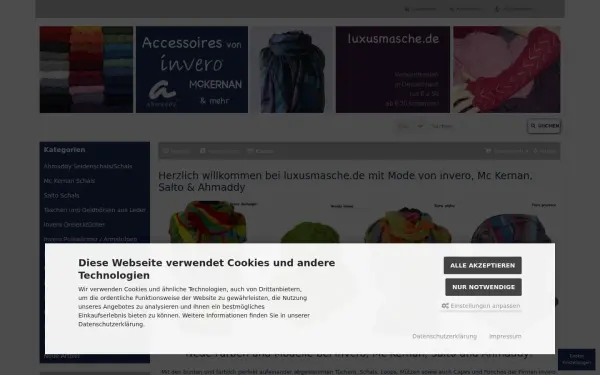Click the Herzlich willkommen bei luxusmasche.de heading
Image resolution: width=600 pixels, height=375 pixels.
coord(346,181)
